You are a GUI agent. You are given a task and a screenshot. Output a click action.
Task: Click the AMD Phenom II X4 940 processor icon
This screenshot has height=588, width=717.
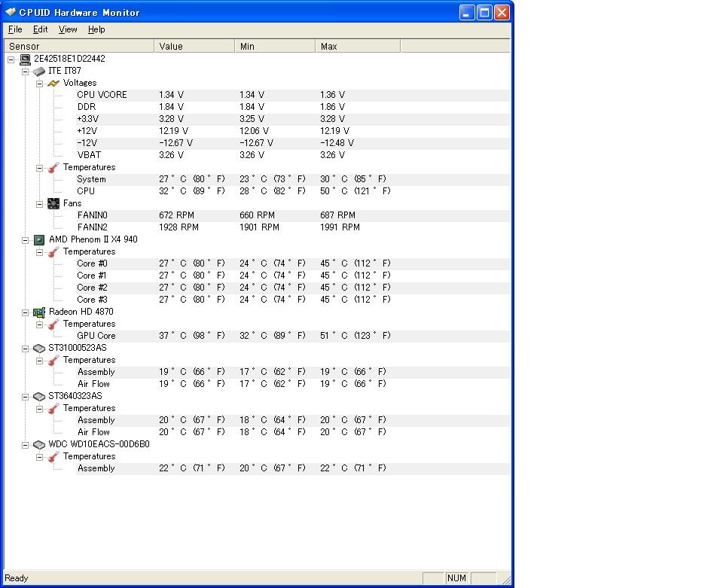point(39,239)
